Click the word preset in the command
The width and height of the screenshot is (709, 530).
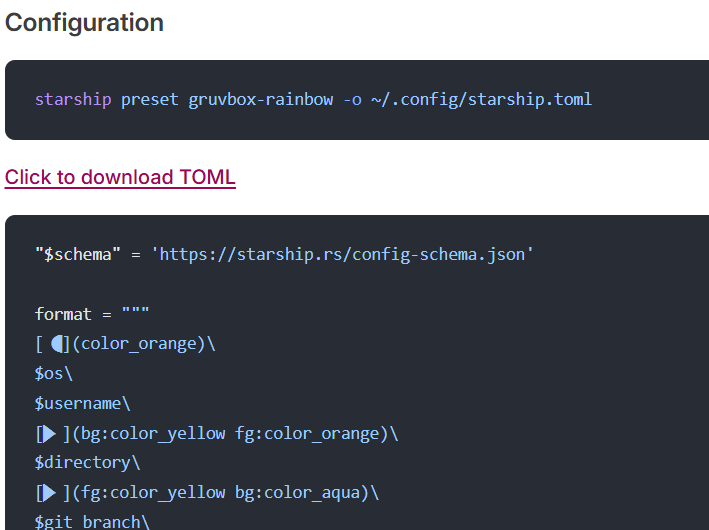150,99
